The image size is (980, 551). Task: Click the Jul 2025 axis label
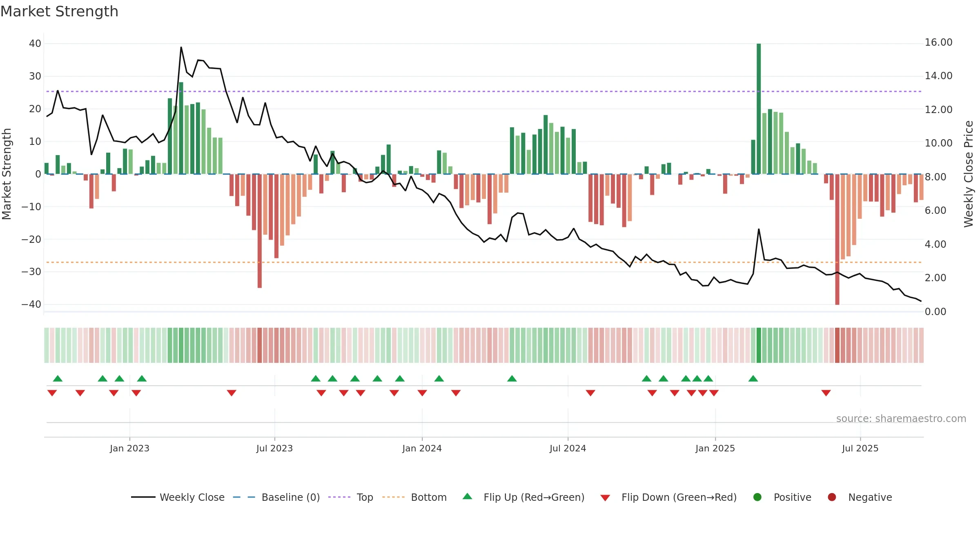[x=860, y=448]
